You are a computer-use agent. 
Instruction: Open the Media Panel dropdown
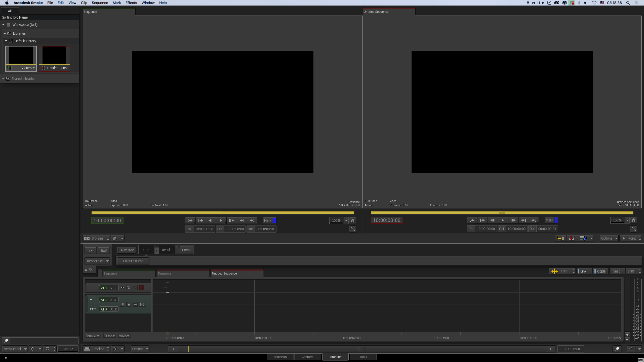(x=15, y=349)
